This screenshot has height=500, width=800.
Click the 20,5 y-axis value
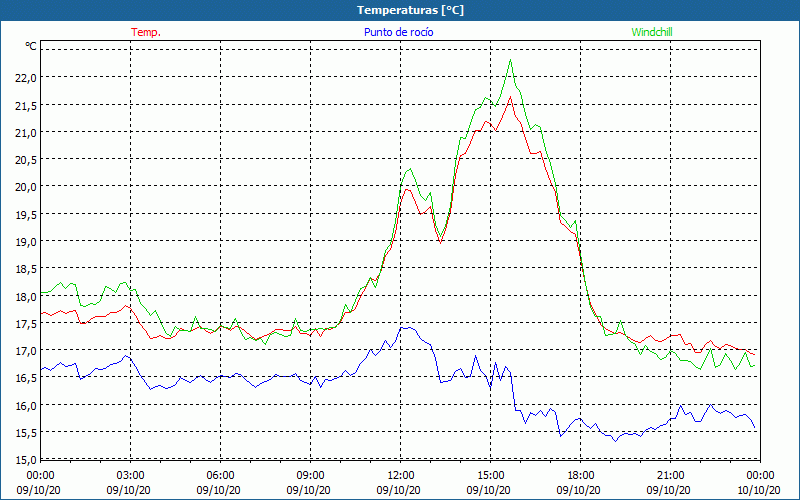(x=26, y=160)
